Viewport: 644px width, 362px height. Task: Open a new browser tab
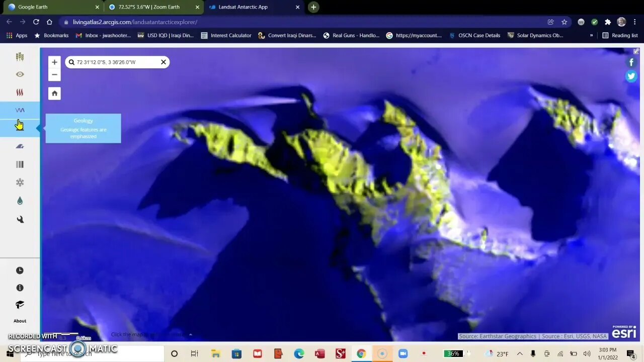(x=313, y=7)
